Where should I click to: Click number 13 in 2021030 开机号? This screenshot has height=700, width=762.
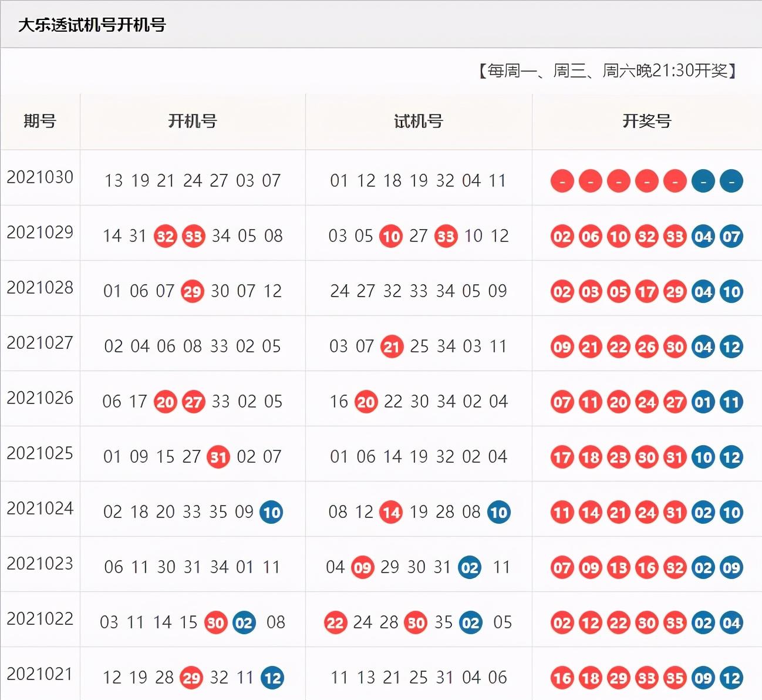(x=113, y=181)
